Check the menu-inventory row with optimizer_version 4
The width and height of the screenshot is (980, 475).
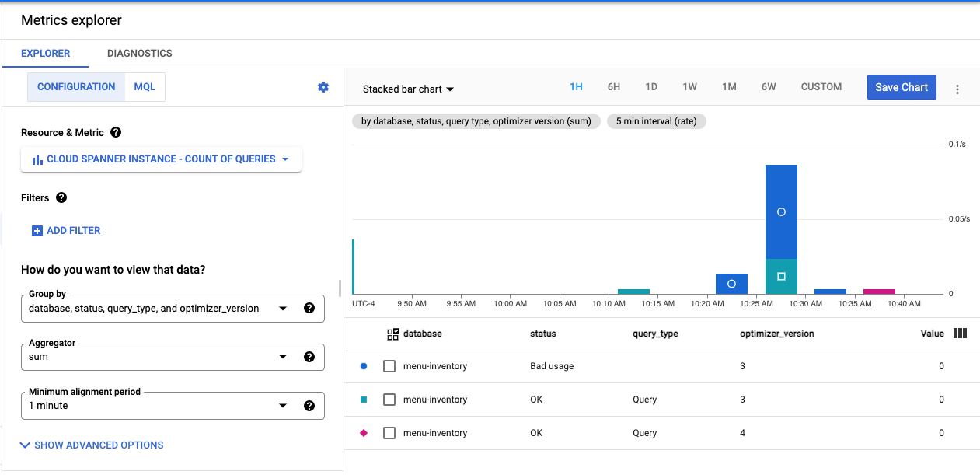389,433
